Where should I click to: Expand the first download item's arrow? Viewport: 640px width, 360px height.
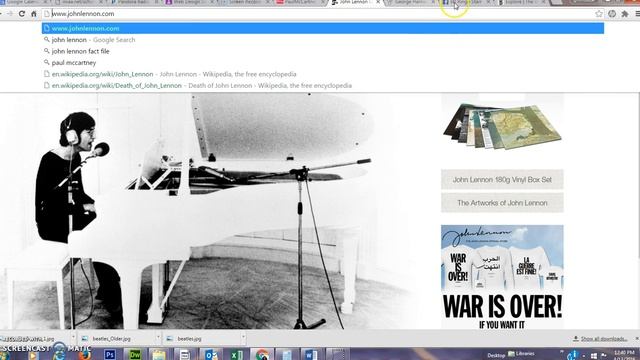(73, 338)
